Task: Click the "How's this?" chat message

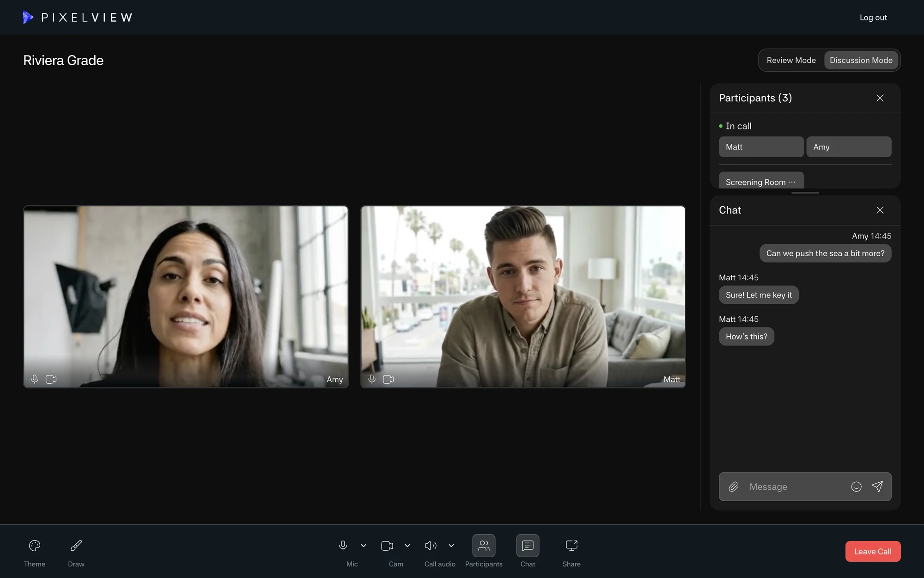Action: [746, 337]
